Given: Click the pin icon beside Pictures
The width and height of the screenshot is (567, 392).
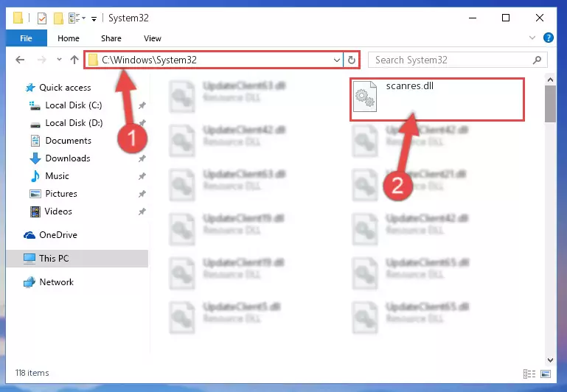Looking at the screenshot, I should tap(142, 194).
